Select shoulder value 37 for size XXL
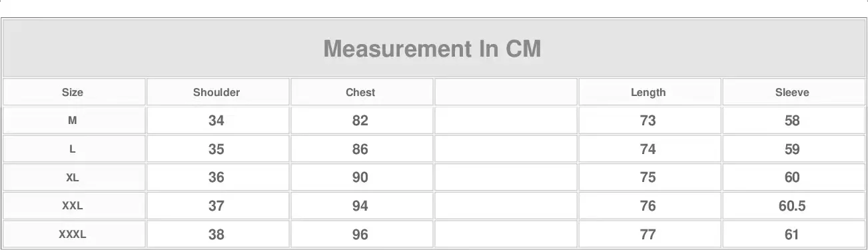Viewport: 868px width, 250px height. (x=217, y=206)
